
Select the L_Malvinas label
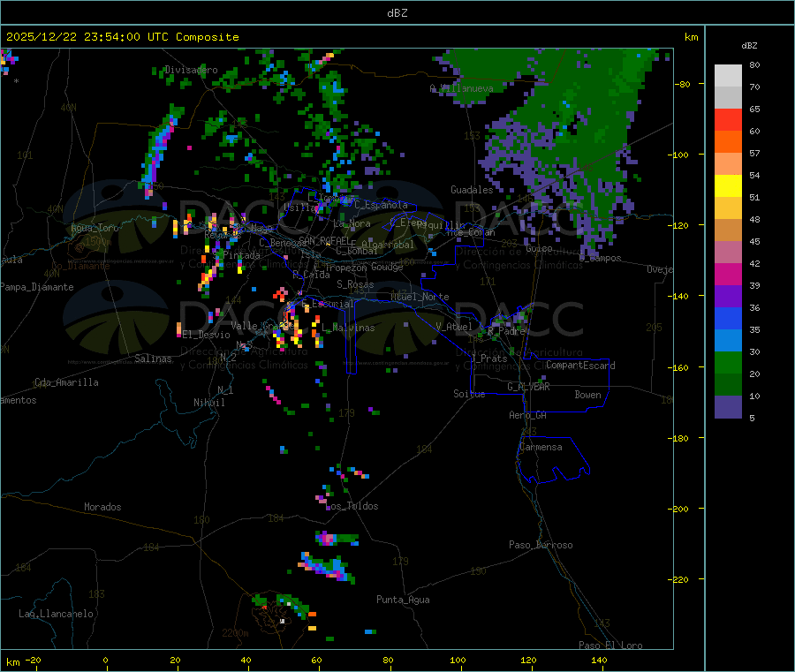348,328
